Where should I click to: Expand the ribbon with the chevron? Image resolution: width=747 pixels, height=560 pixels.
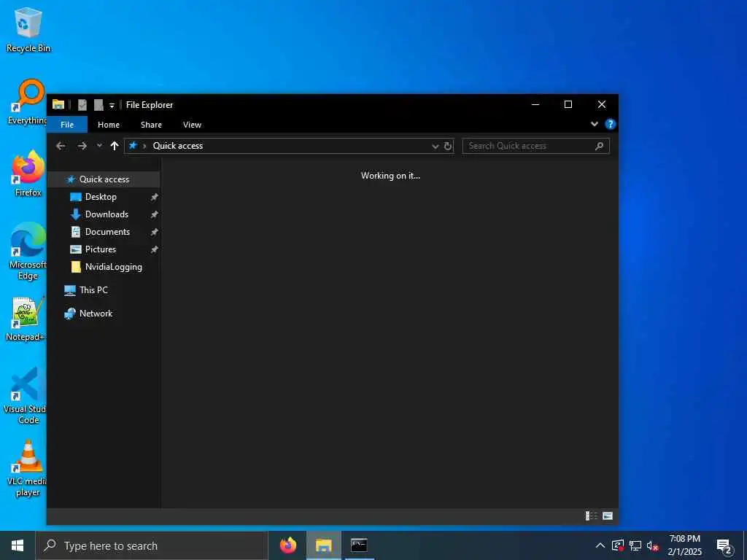(594, 124)
